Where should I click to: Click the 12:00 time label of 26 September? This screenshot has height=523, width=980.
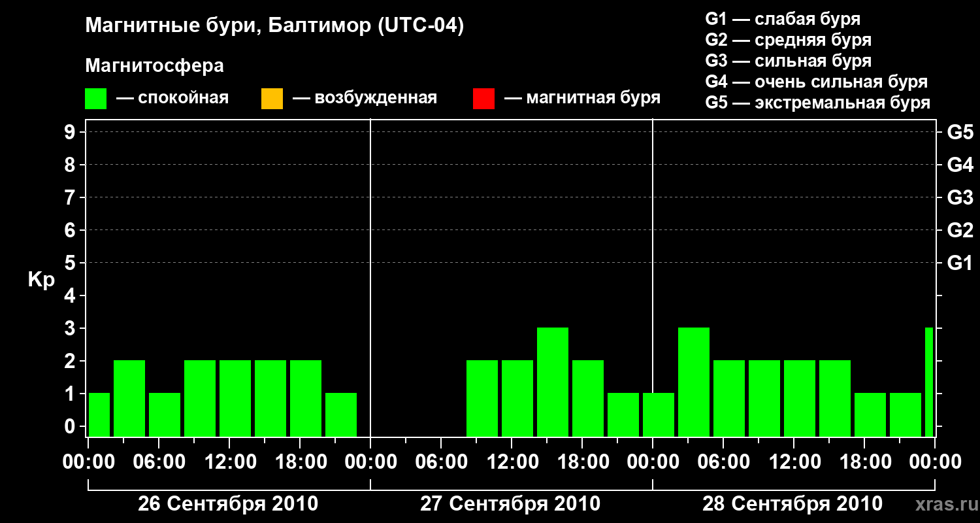229,462
